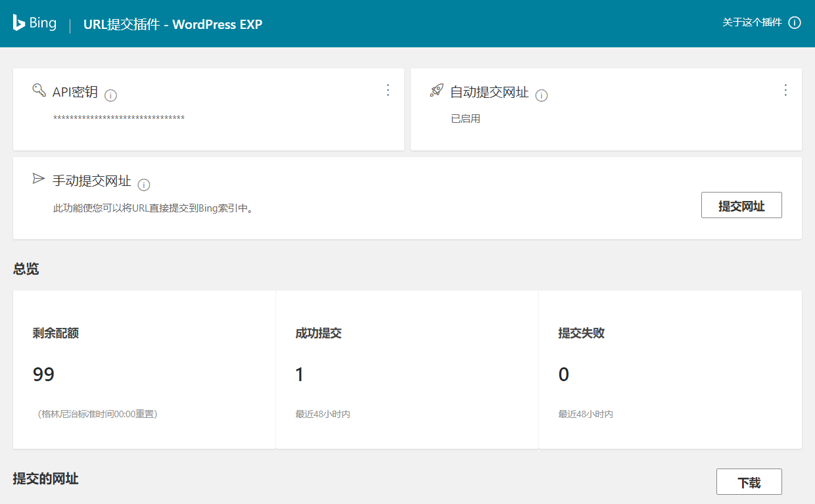The width and height of the screenshot is (815, 504).
Task: Open the three-dot menu on API密钥 card
Action: click(388, 90)
